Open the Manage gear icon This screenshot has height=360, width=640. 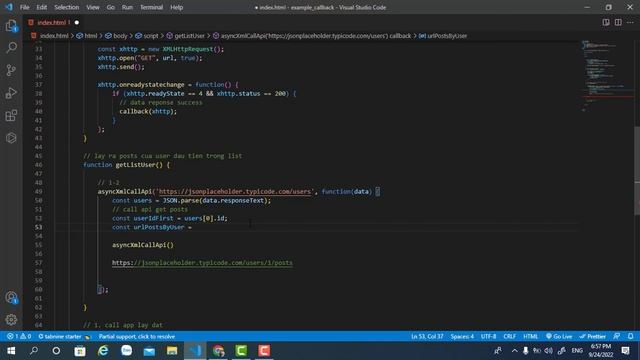click(x=11, y=320)
